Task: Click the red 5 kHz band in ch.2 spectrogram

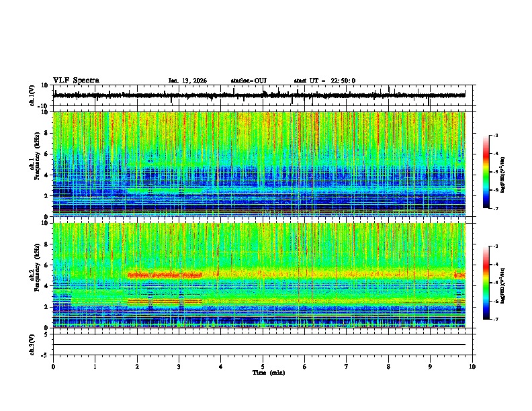Action: (x=165, y=275)
